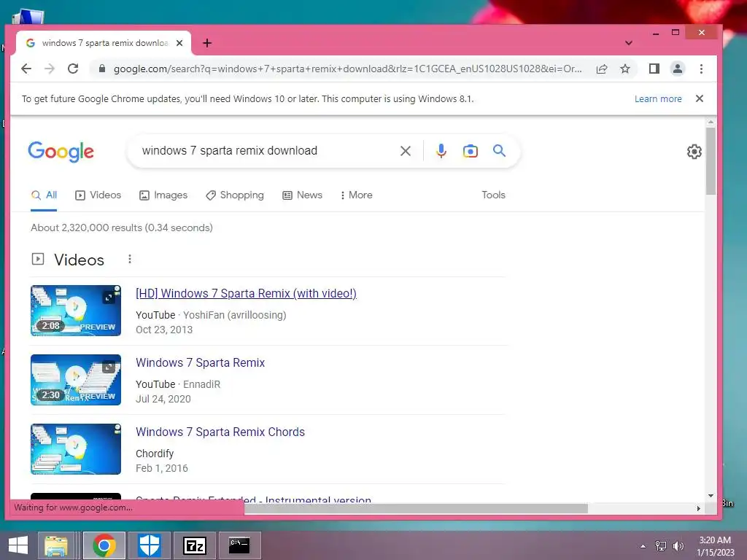Viewport: 747px width, 560px height.
Task: Select Chrome icon in taskbar
Action: 104,545
